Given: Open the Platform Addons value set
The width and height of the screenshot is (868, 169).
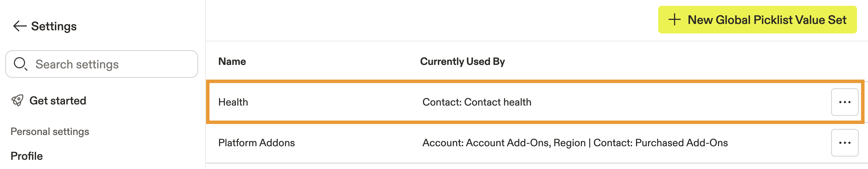Looking at the screenshot, I should tap(256, 143).
